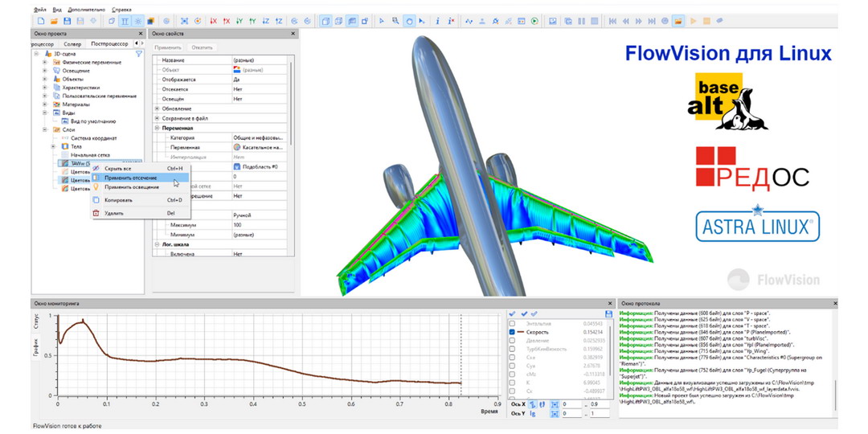This screenshot has width=868, height=434.
Task: Set view along positive Y axis icon
Action: pyautogui.click(x=252, y=21)
